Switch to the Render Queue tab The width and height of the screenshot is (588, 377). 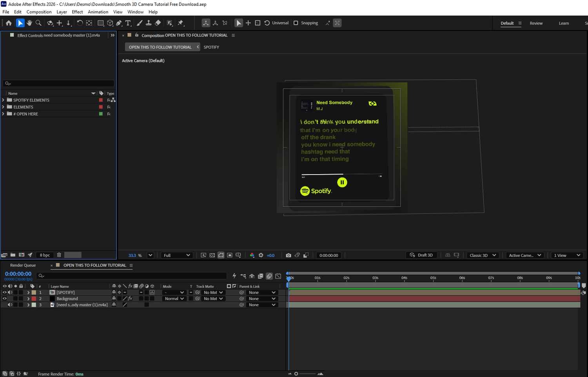coord(23,265)
